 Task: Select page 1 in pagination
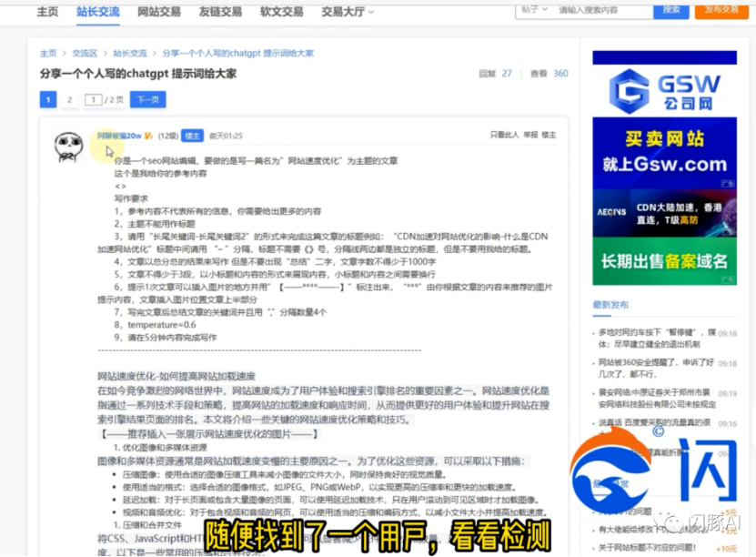pyautogui.click(x=48, y=100)
